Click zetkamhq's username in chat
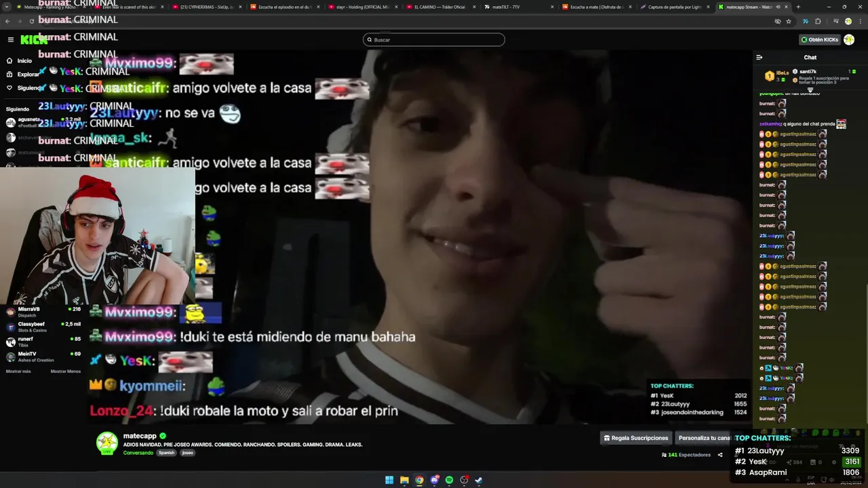The width and height of the screenshot is (868, 488). pyautogui.click(x=770, y=124)
